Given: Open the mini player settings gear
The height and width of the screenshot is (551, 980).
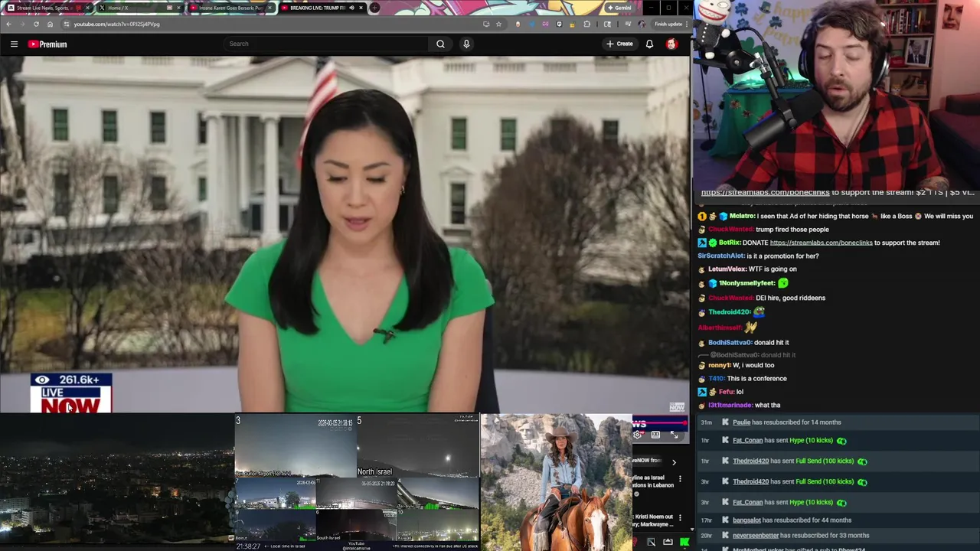Looking at the screenshot, I should [638, 435].
